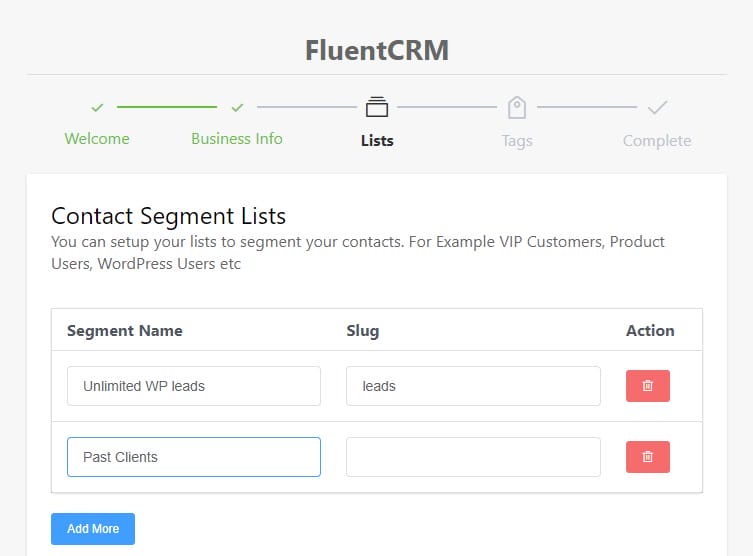Click the FluentCRM title
Image resolution: width=753 pixels, height=556 pixels.
point(377,50)
